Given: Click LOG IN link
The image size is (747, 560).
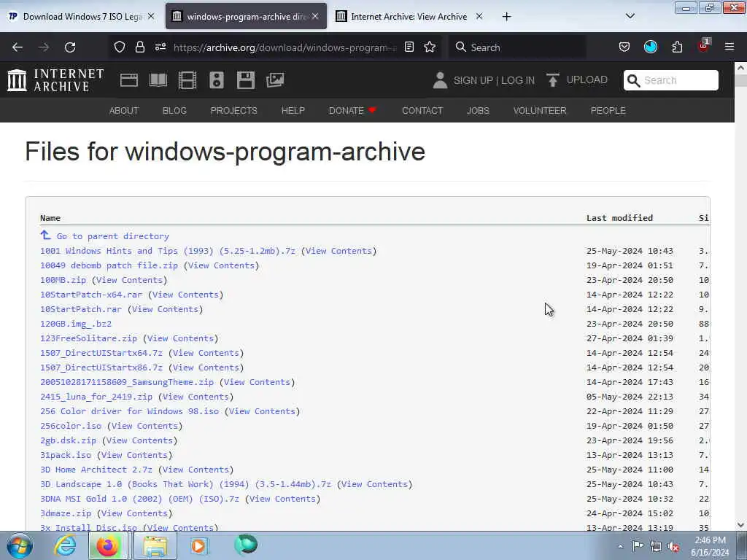Looking at the screenshot, I should pyautogui.click(x=518, y=80).
